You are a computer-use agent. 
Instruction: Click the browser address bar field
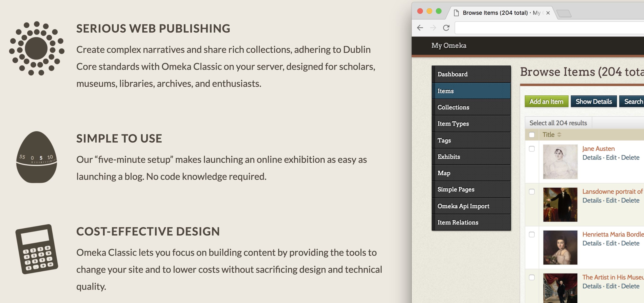549,28
